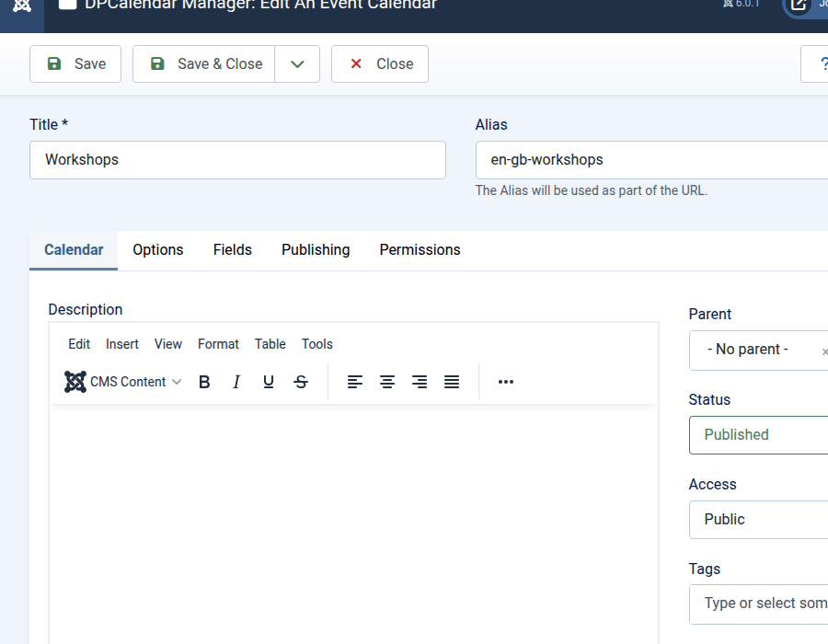Align text left in editor

(355, 382)
